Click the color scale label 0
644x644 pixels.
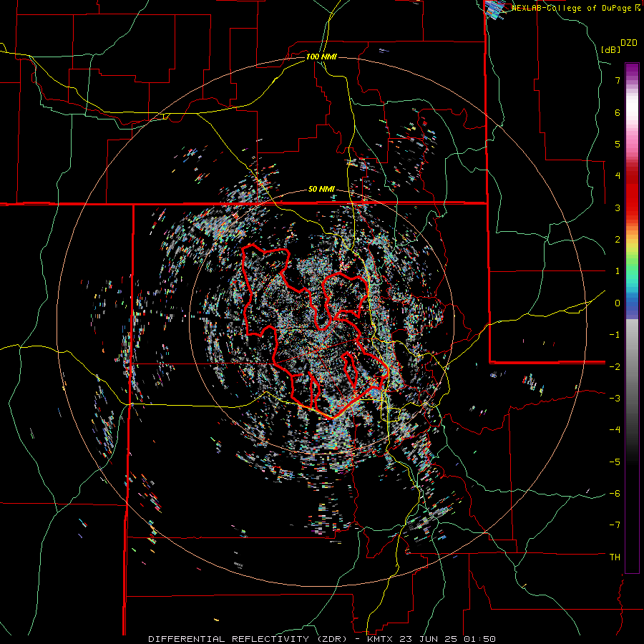(x=618, y=303)
